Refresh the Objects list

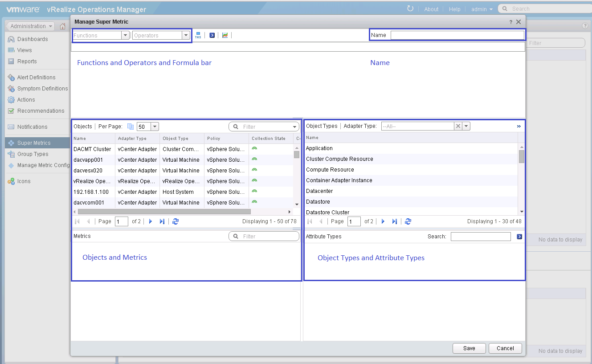(175, 221)
